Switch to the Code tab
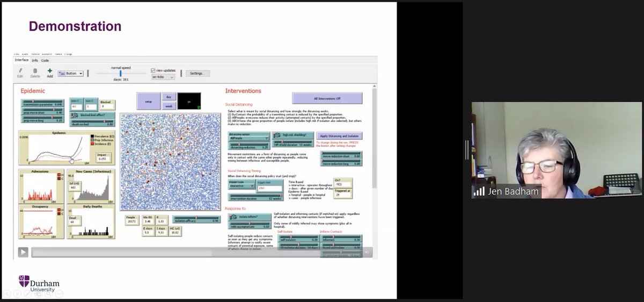Image resolution: width=644 pixels, height=302 pixels. [x=45, y=60]
